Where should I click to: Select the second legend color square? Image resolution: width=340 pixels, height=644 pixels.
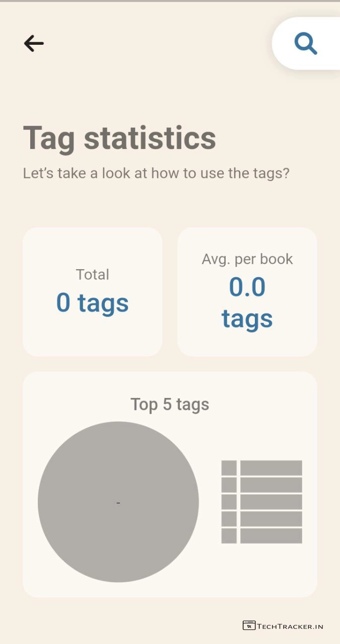229,485
